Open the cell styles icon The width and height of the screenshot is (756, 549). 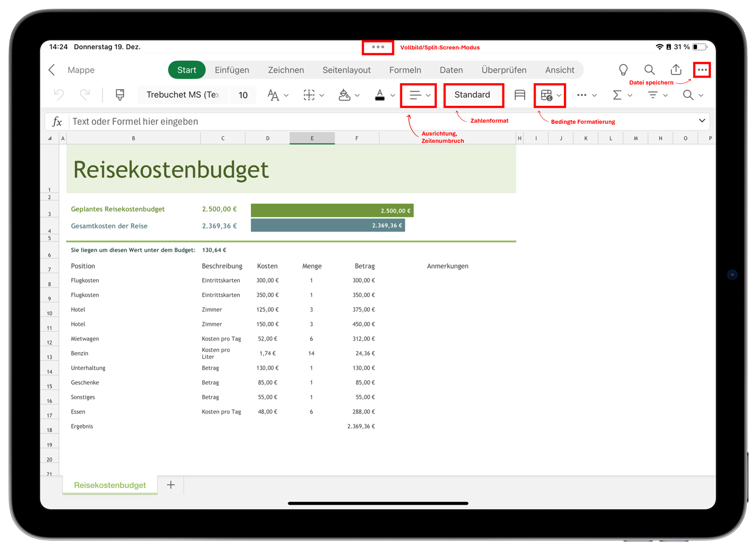click(520, 95)
